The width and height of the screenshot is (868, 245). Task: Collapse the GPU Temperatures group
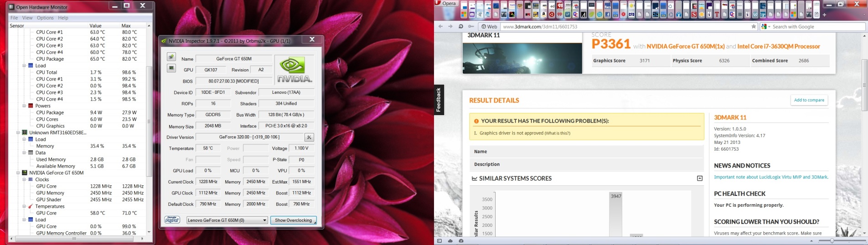click(24, 206)
